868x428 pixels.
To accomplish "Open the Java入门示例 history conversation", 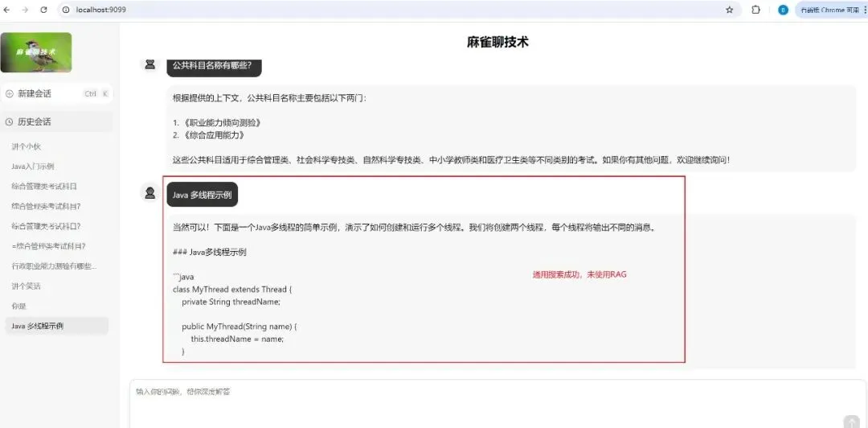I will pyautogui.click(x=33, y=167).
